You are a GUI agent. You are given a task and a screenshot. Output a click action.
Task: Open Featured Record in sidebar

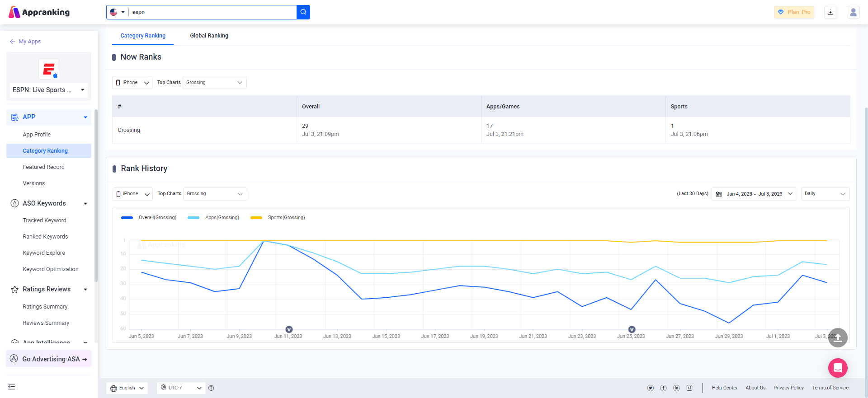pos(43,167)
